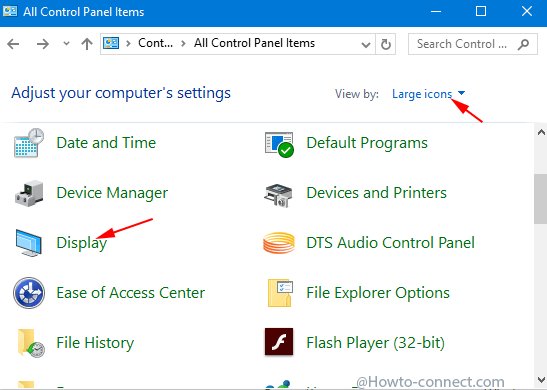Click the Flash Player icon
Viewport: 547px width, 390px height.
[279, 342]
